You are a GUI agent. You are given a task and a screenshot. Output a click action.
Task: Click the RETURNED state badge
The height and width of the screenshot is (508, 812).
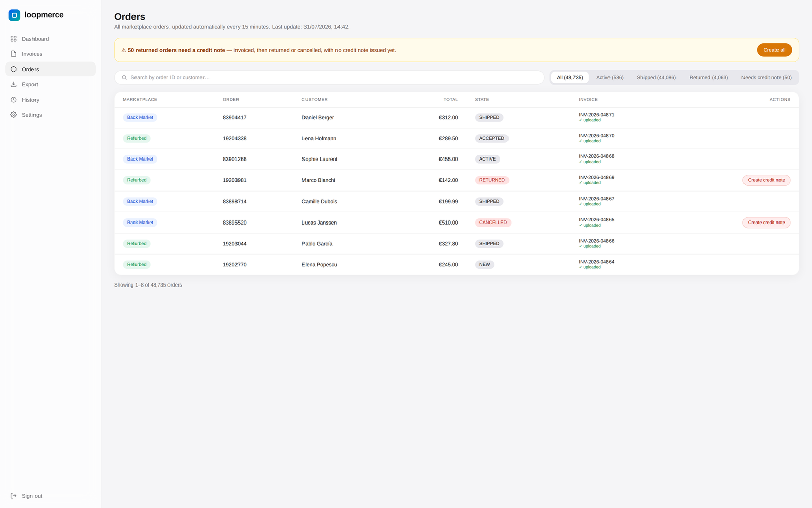[492, 180]
